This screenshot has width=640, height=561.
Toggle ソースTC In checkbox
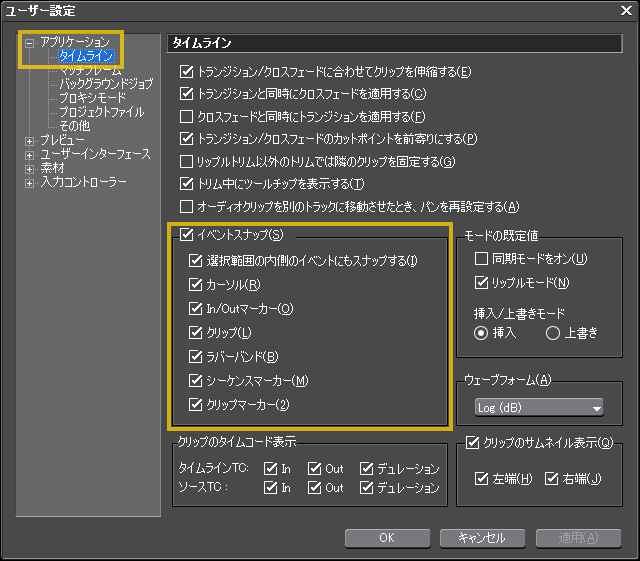[271, 488]
